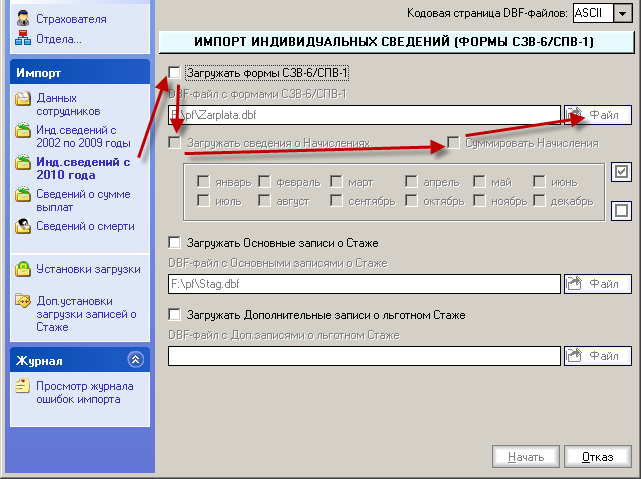Click the Данных сотрудников import icon

[x=23, y=98]
